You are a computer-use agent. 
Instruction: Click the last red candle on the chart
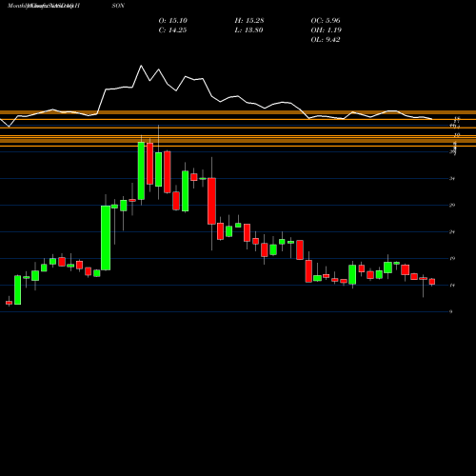[x=432, y=282]
